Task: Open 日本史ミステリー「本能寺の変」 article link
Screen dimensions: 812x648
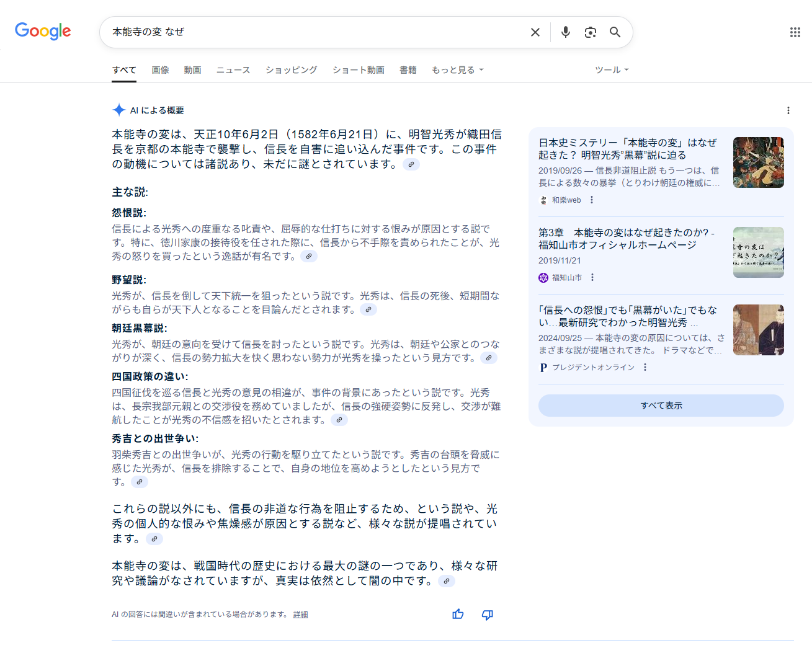Action: [628, 149]
